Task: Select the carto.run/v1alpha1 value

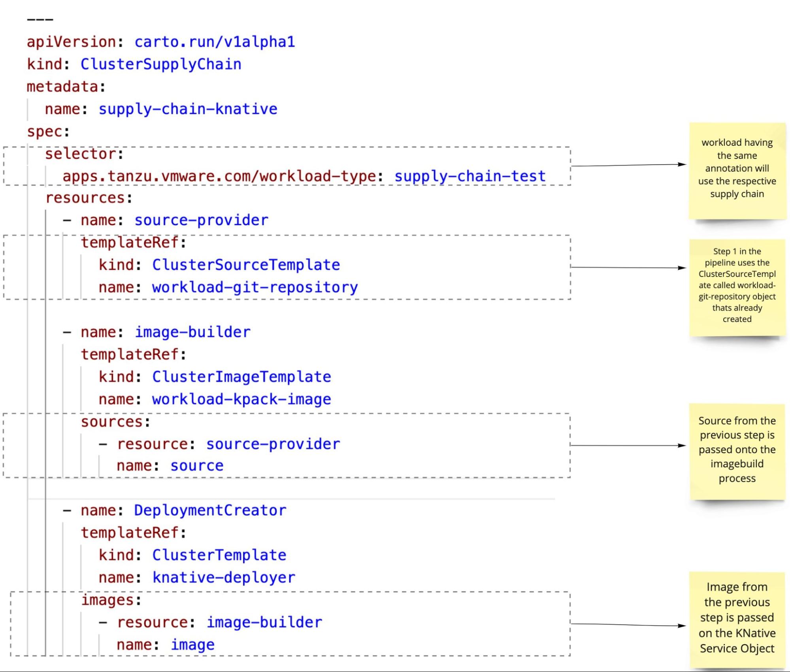Action: [215, 42]
